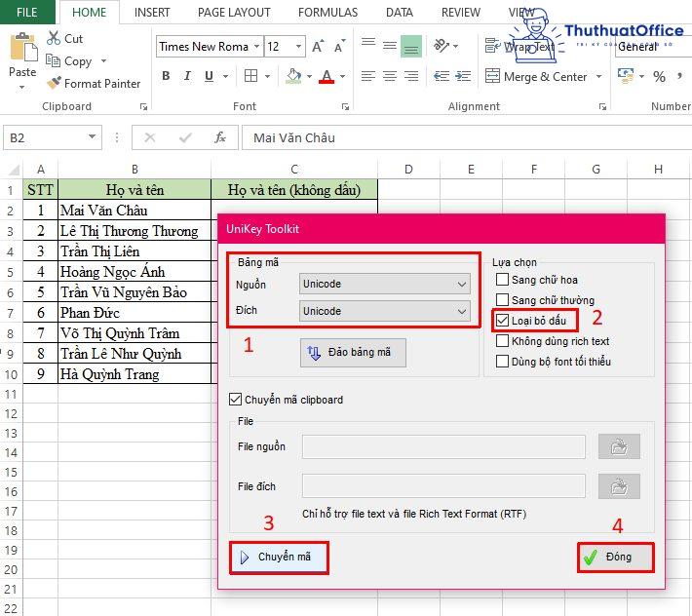Switch to the INSERT tab
Viewport: 692px width, 616px height.
coord(152,13)
